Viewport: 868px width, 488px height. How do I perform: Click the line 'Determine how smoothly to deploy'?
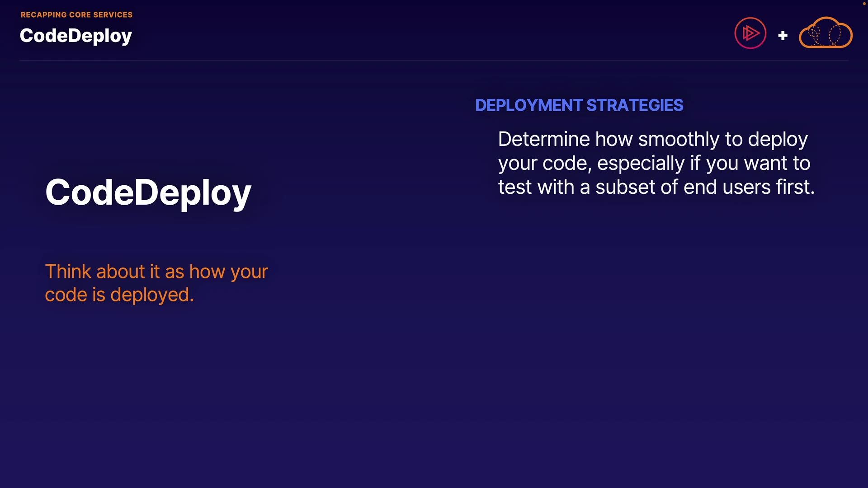(x=652, y=139)
